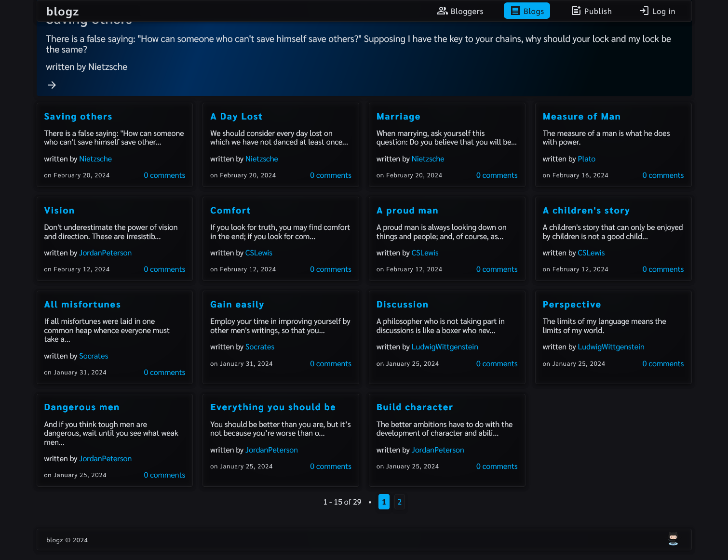Click the Blogs book icon
728x560 pixels.
(515, 11)
